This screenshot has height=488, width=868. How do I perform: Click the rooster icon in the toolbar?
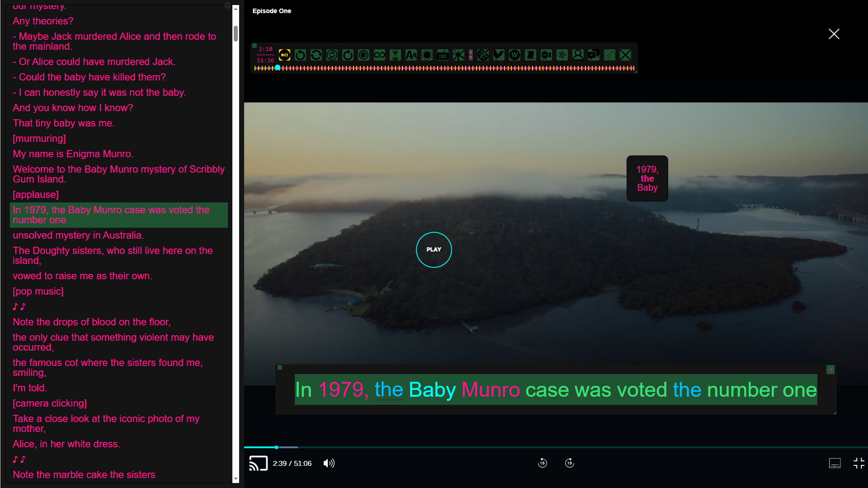tap(499, 55)
